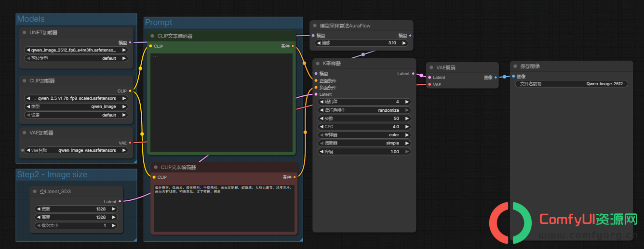The height and width of the screenshot is (249, 644).
Task: Click the CLIP output port on CLIP加载器
Action: pos(130,91)
